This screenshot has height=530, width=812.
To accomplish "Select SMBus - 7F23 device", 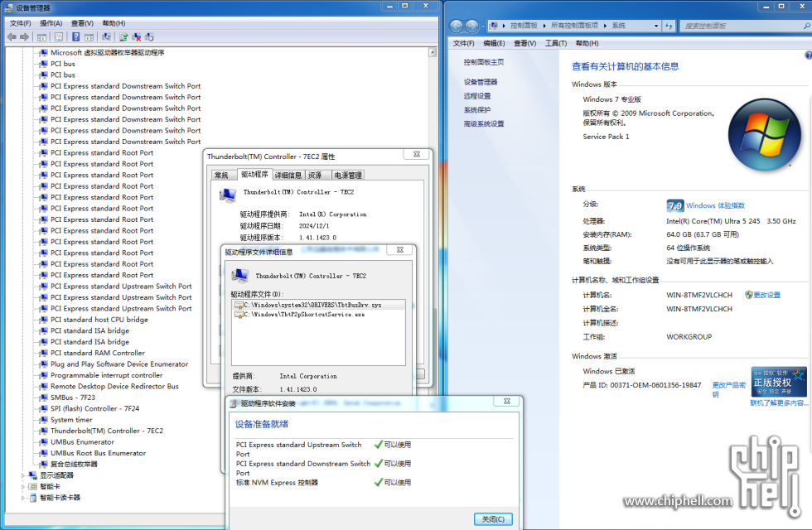I will (73, 397).
